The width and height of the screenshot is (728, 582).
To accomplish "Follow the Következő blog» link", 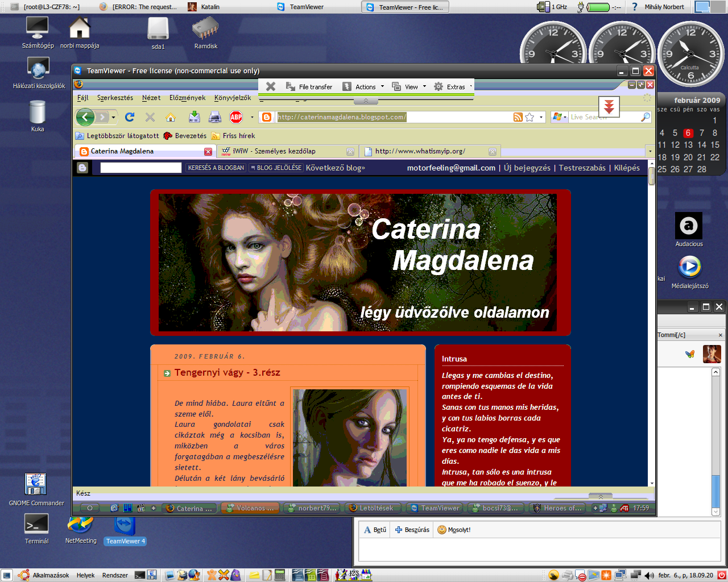I will tap(336, 168).
